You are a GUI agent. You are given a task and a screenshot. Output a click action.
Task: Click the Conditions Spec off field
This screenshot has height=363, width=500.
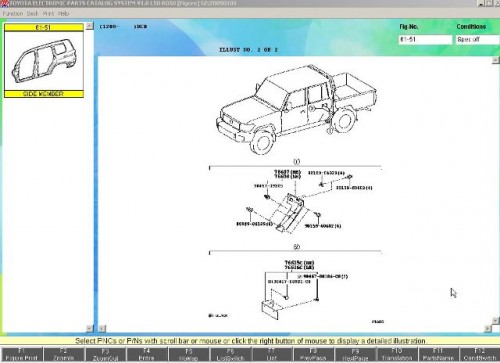(478, 39)
